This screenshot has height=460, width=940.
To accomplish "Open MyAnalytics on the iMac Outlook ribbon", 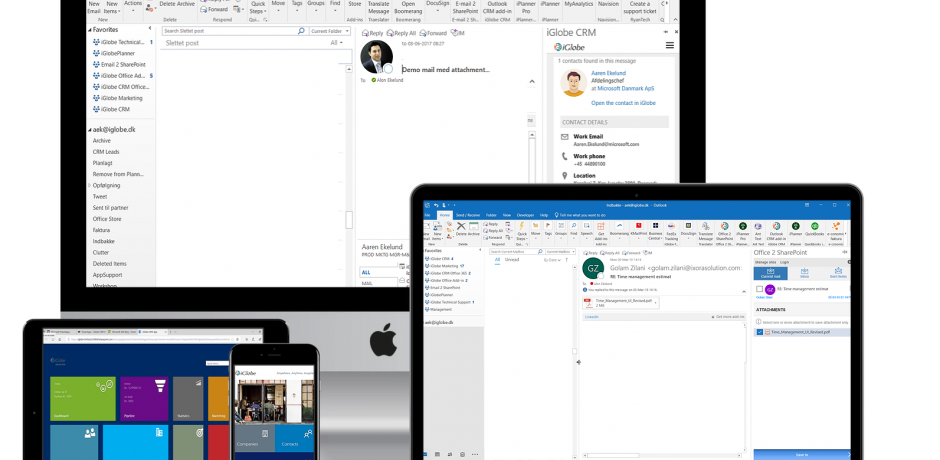I will 579,4.
